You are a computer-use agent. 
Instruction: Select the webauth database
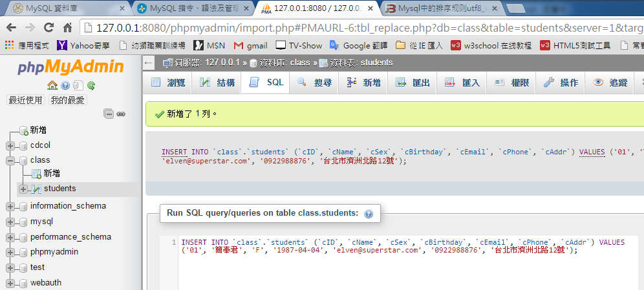coord(46,283)
